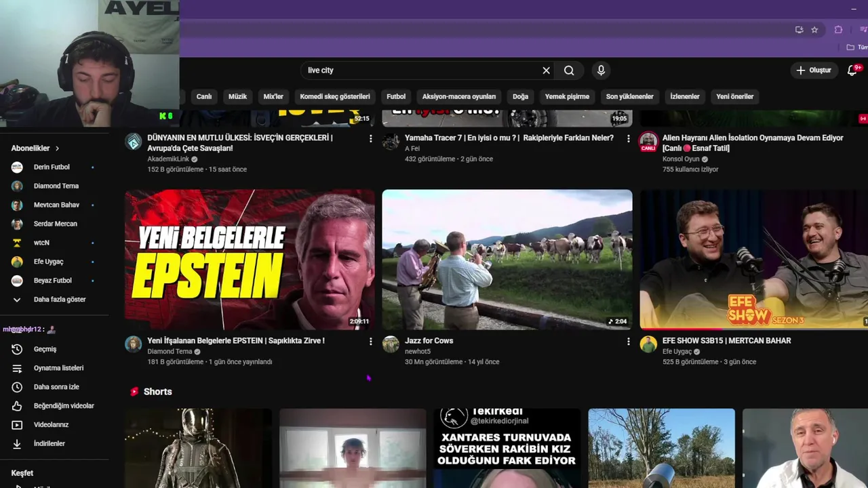This screenshot has height=488, width=868.
Task: Select the Müzik filter chip
Action: 237,96
